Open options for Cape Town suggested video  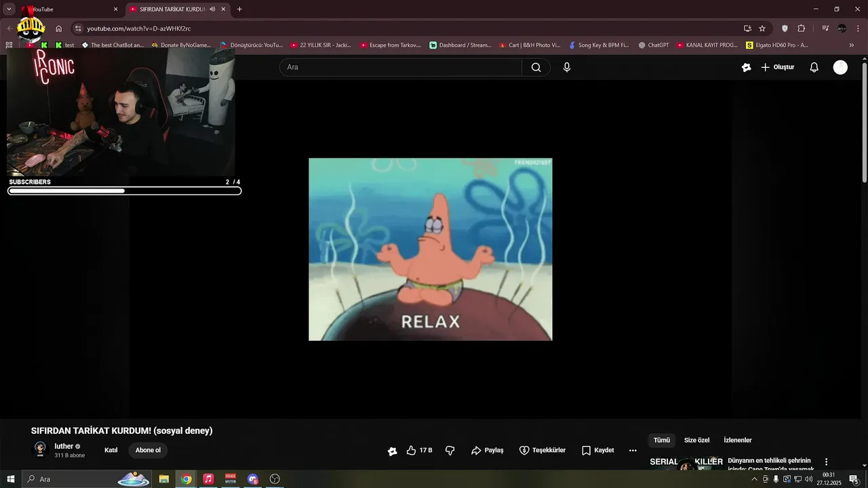coord(826,462)
